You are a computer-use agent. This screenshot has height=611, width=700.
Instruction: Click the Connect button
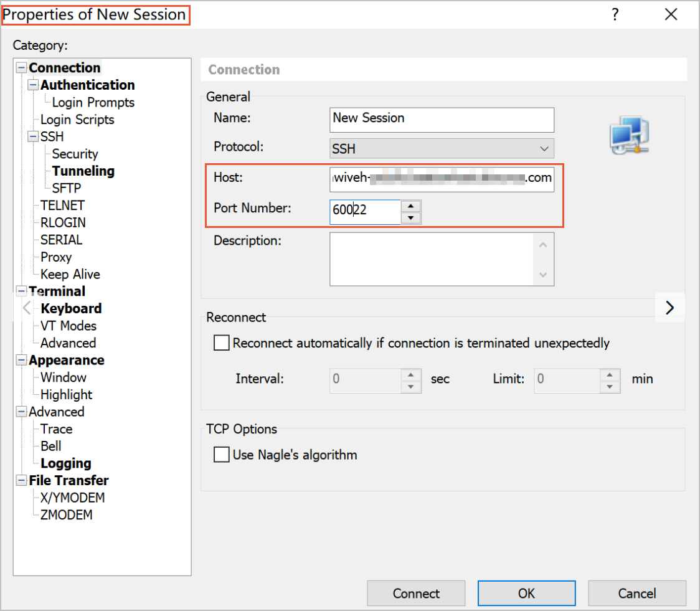click(416, 593)
